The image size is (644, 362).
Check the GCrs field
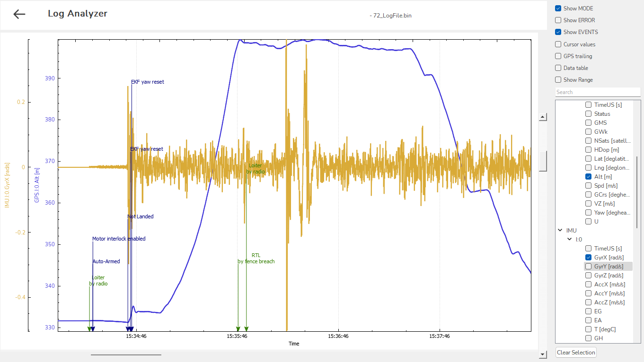pos(589,195)
